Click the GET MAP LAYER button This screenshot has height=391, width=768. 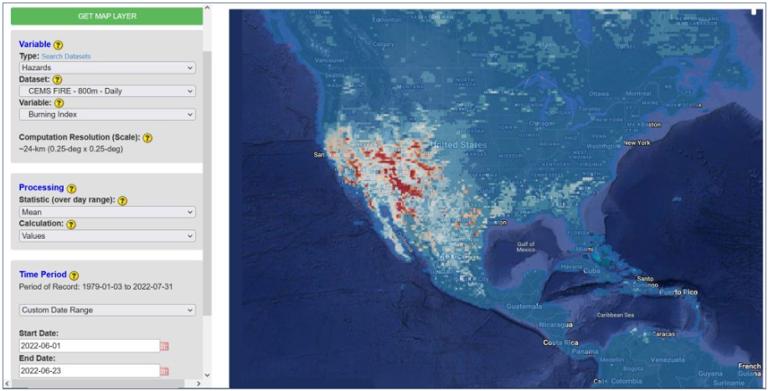(107, 16)
